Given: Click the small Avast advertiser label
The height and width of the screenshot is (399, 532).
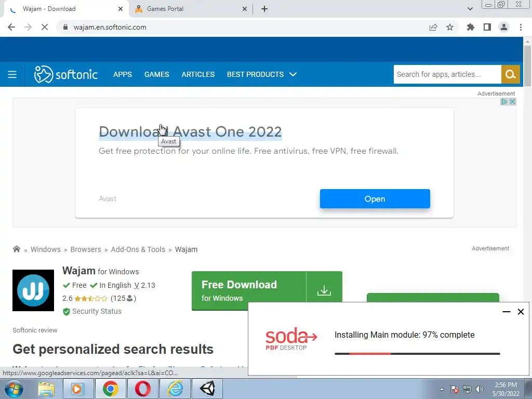Looking at the screenshot, I should tap(108, 199).
